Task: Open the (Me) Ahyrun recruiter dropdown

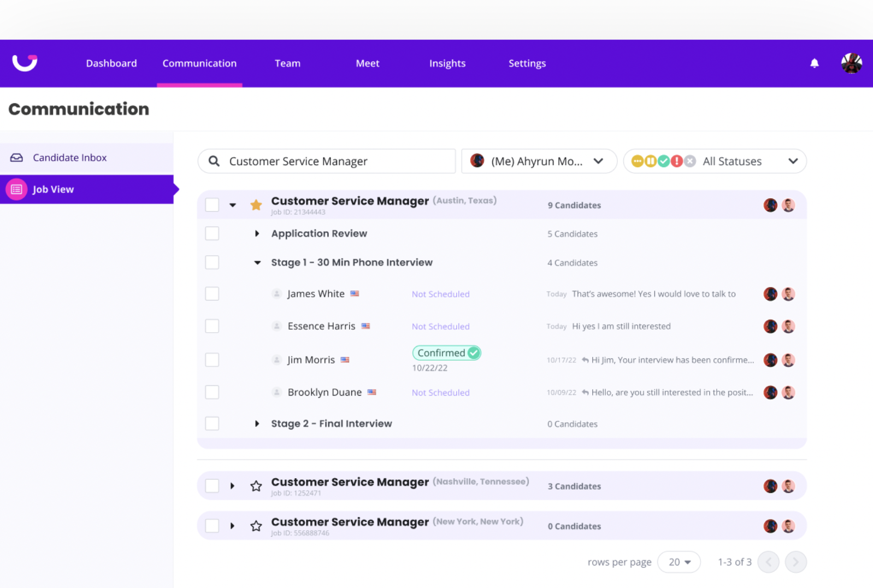Action: [539, 161]
